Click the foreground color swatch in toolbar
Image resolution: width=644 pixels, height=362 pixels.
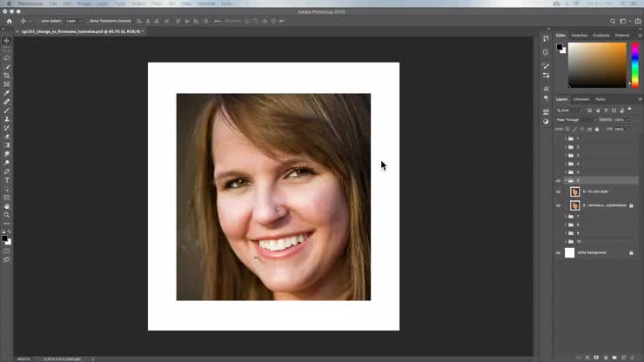point(4,238)
